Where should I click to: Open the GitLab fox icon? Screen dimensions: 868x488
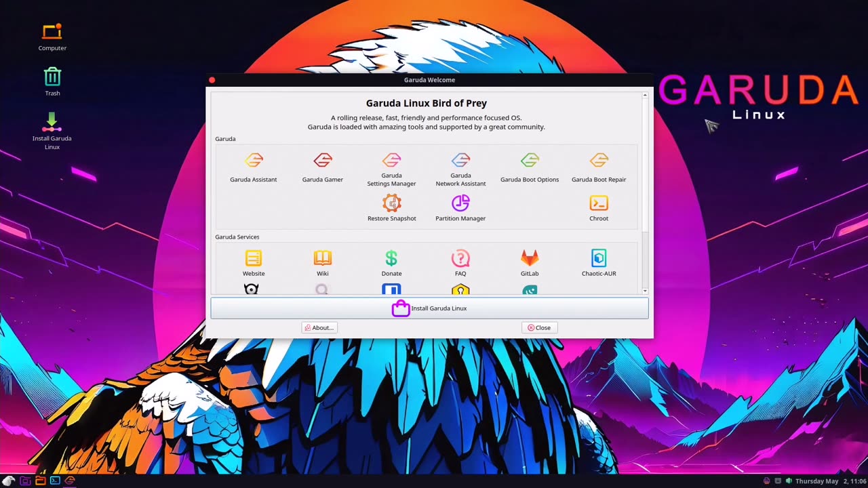click(530, 263)
